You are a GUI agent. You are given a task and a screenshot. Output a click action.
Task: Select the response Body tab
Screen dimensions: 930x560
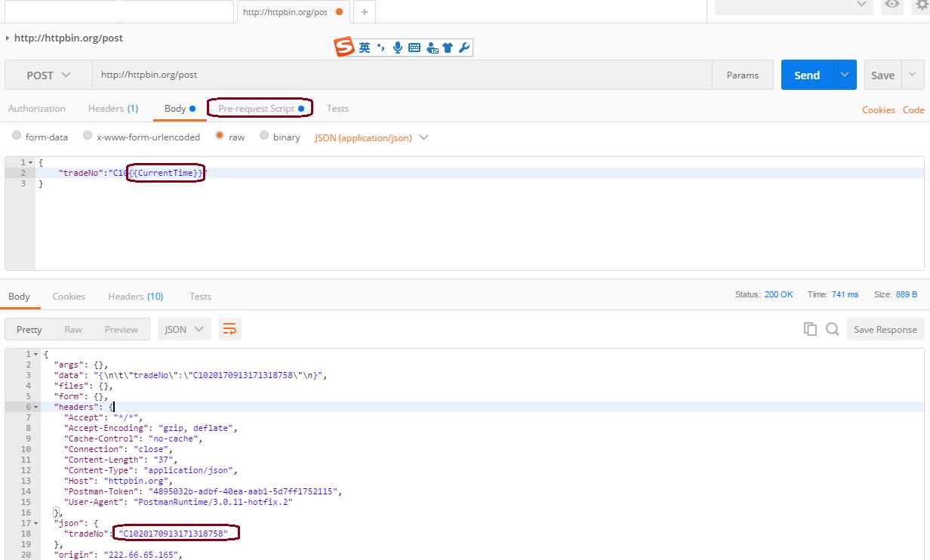tap(19, 296)
